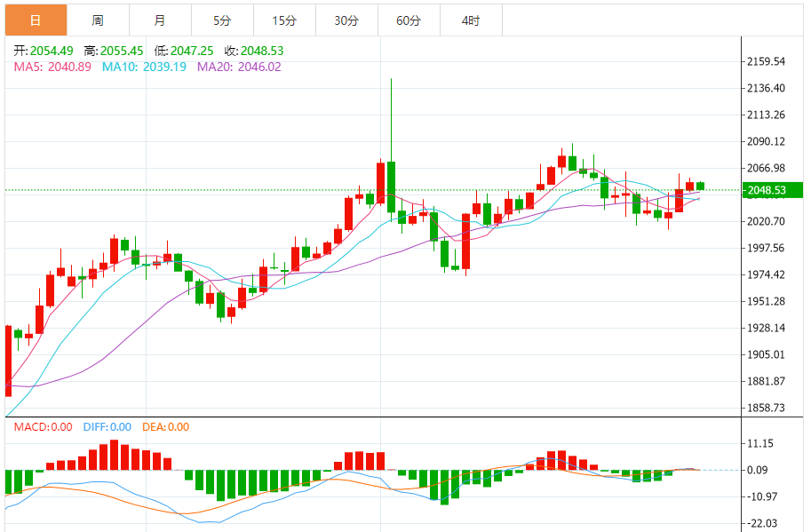Click the closing price 2048.53 in header
The width and height of the screenshot is (811, 532).
click(262, 51)
